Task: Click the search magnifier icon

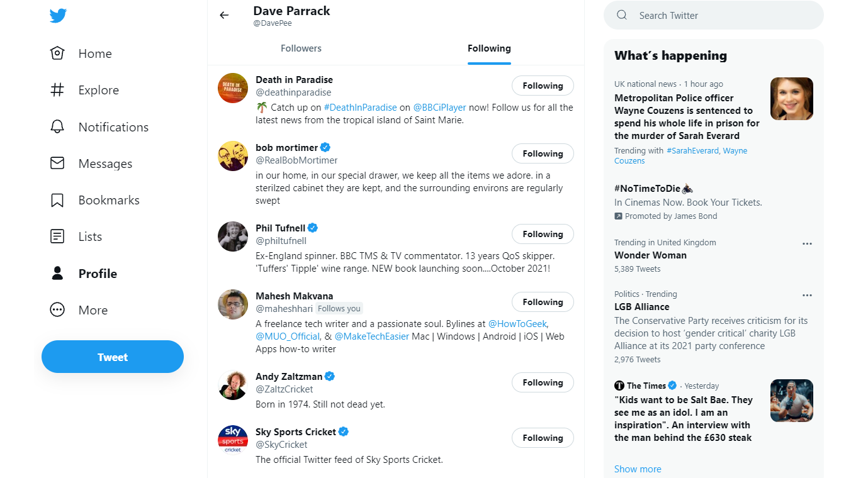Action: [x=622, y=14]
